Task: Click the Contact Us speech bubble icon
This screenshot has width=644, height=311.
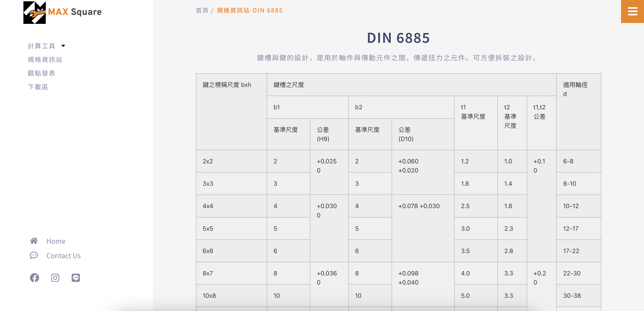Action: (34, 255)
